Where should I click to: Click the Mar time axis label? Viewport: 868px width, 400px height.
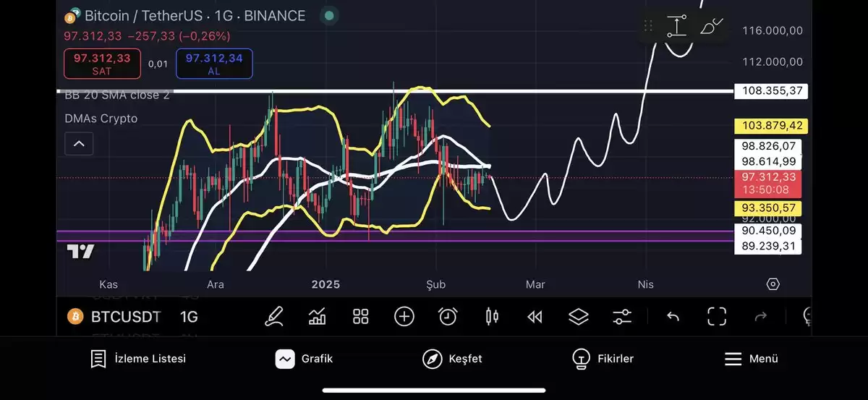tap(535, 284)
